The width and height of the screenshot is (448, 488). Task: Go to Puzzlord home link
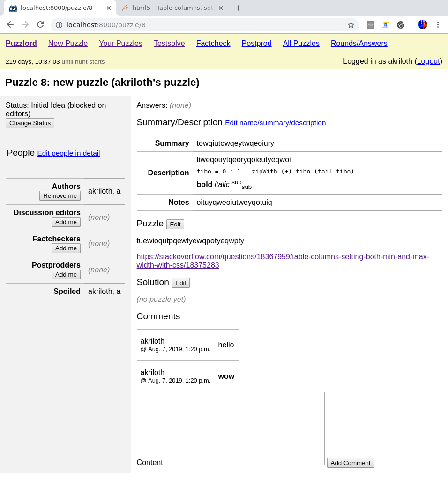click(x=21, y=43)
